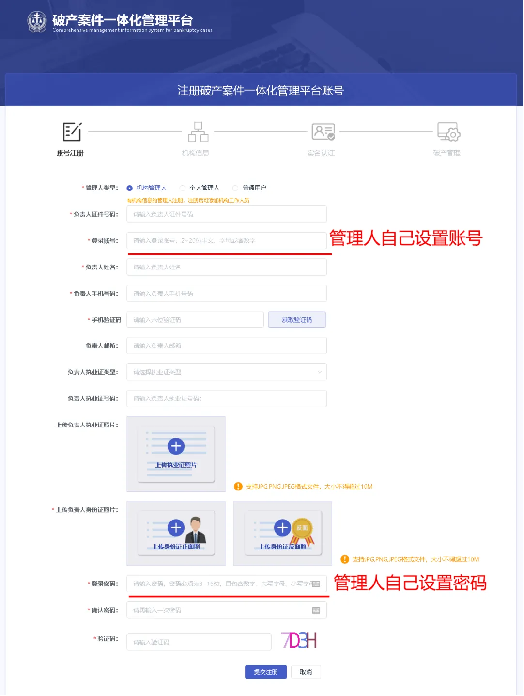Click the ID card verification step icon
This screenshot has height=696, width=524.
point(323,132)
